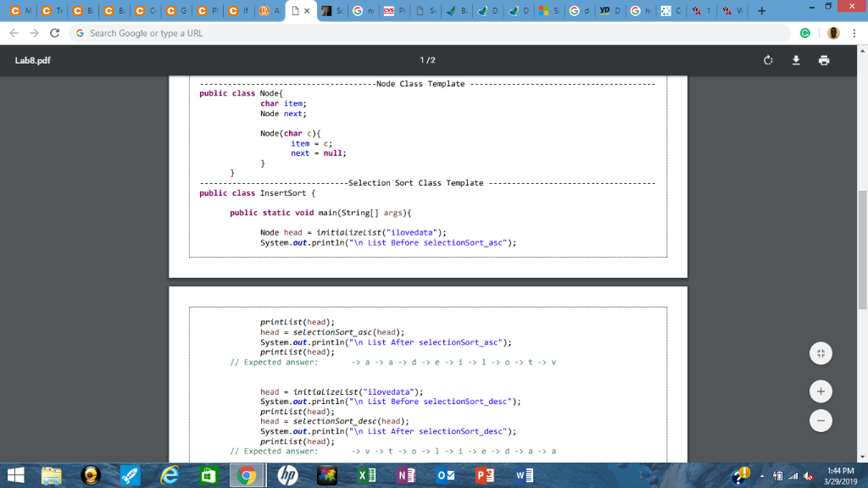Screen dimensions: 868x488
Task: Open Word from the taskbar
Action: 524,476
